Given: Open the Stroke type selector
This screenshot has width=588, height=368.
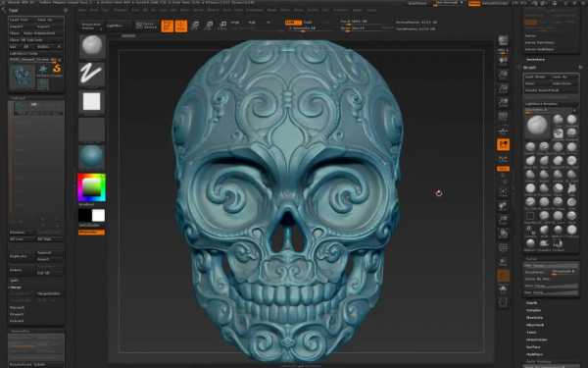Looking at the screenshot, I should click(92, 74).
